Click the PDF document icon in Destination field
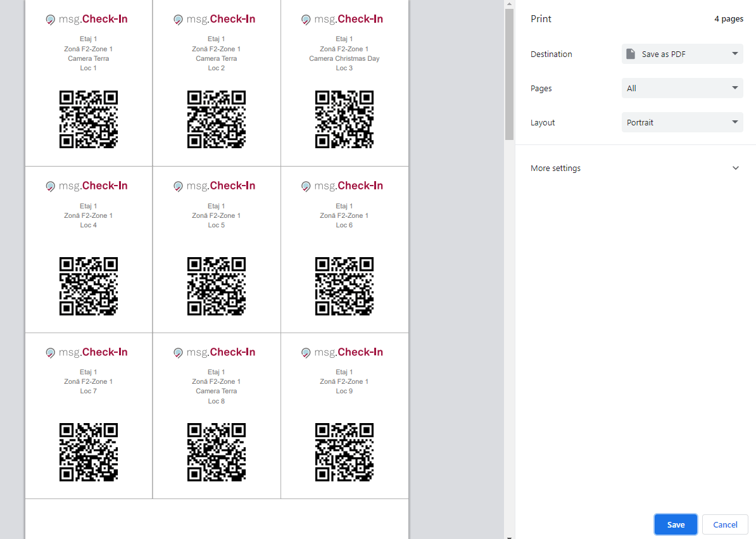The width and height of the screenshot is (756, 539). coord(631,54)
